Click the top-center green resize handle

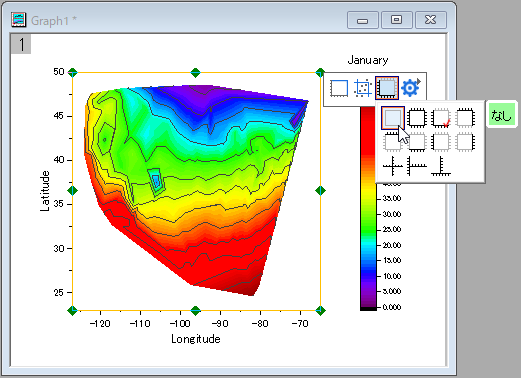196,72
